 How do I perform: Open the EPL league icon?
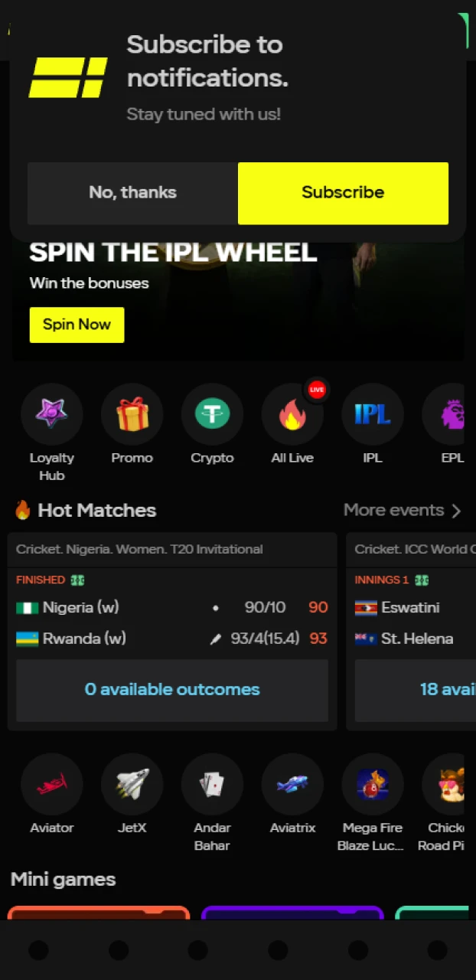[x=447, y=414]
